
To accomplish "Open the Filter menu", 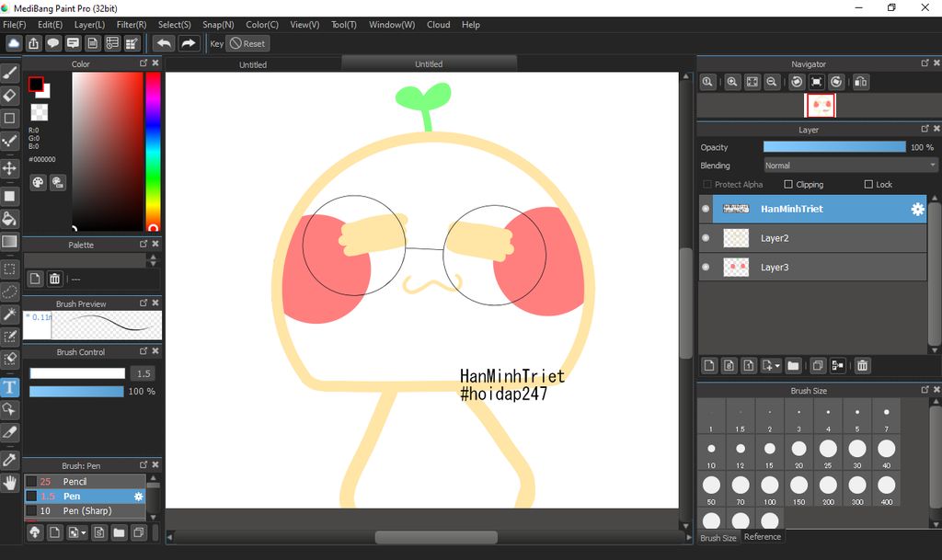I will pyautogui.click(x=132, y=25).
